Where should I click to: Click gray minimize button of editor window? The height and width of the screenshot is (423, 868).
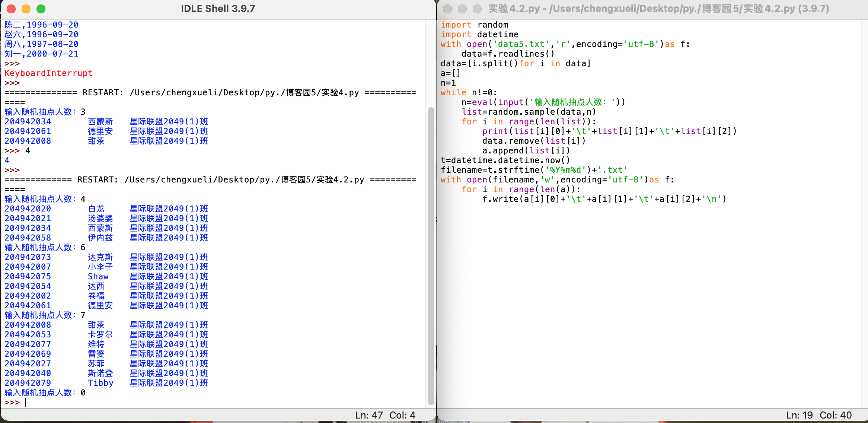[462, 9]
